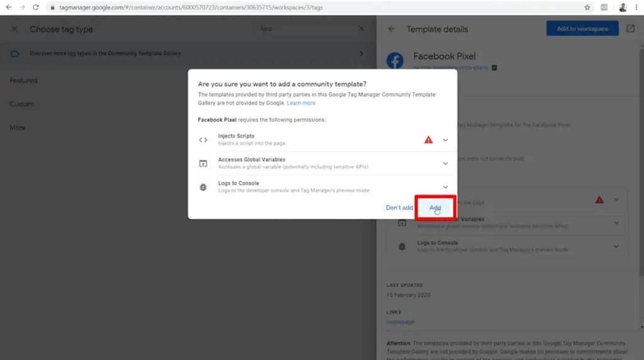Open the Community Template Gallery row
This screenshot has height=360, width=644.
(x=188, y=53)
